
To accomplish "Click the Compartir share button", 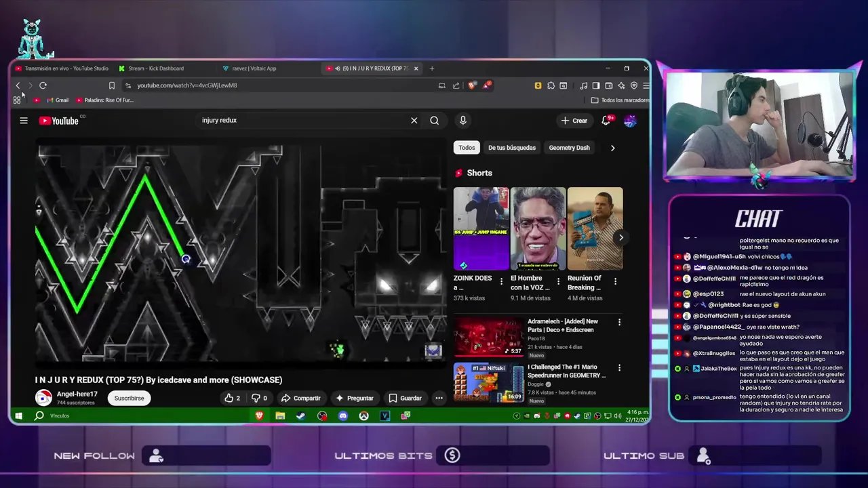I will click(301, 398).
